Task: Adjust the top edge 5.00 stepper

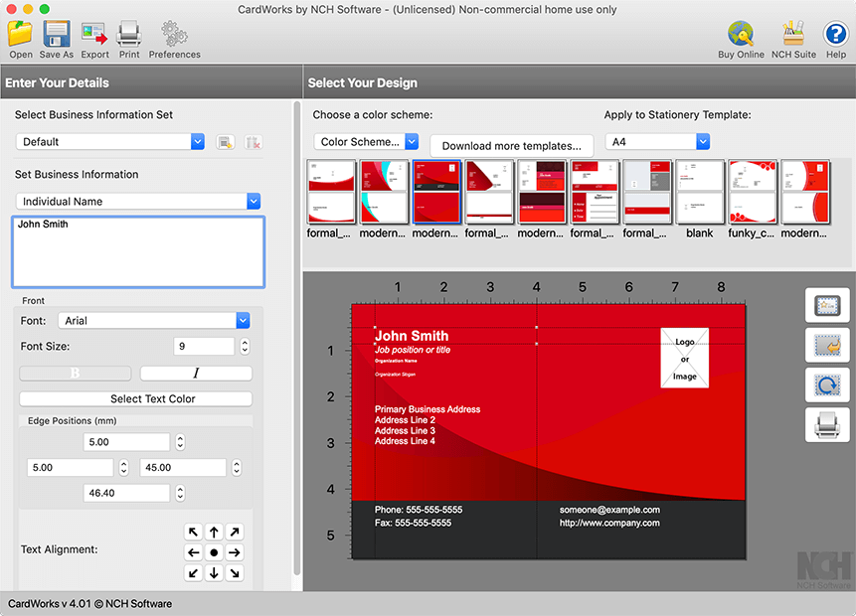Action: point(180,442)
